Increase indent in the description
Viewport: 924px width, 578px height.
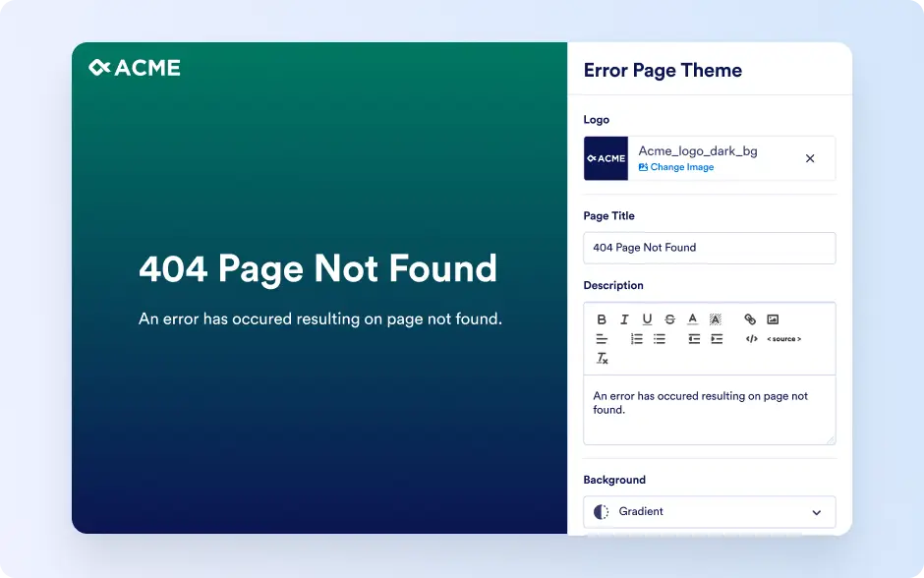(717, 339)
